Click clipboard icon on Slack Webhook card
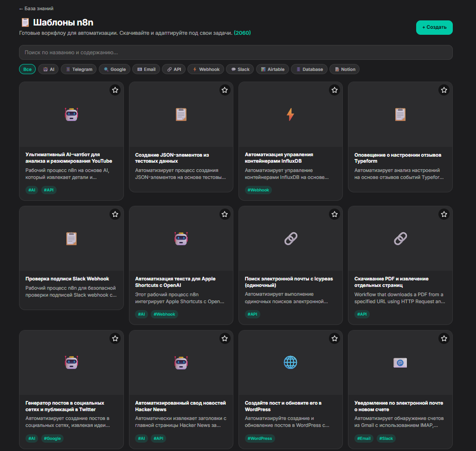The width and height of the screenshot is (476, 451). [x=71, y=239]
